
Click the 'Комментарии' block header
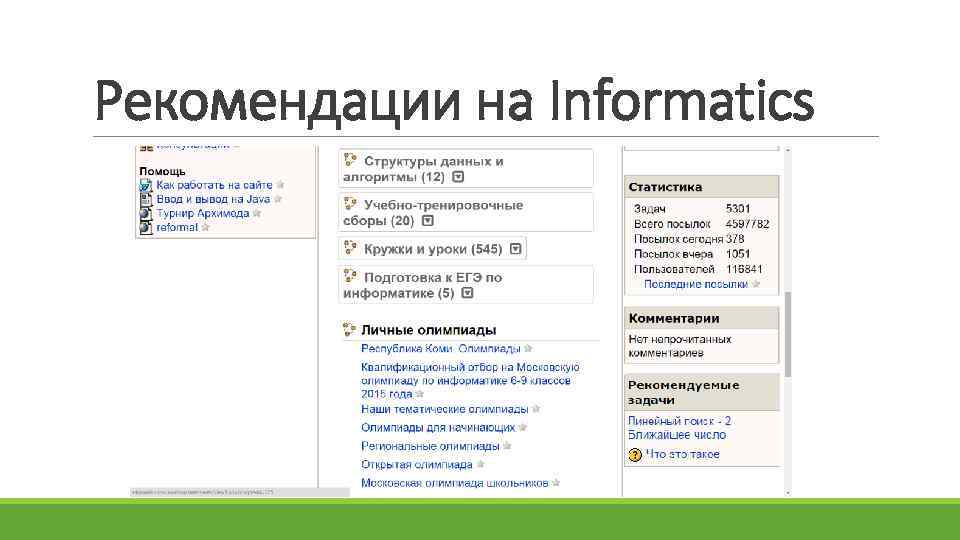coord(702,318)
